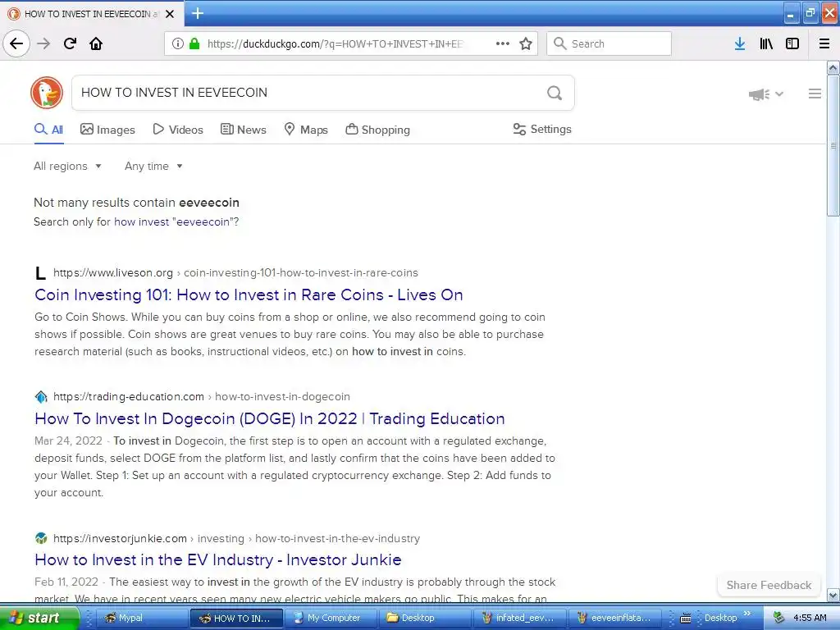Open the browser hamburger menu
Image resolution: width=840 pixels, height=630 pixels.
(x=824, y=43)
